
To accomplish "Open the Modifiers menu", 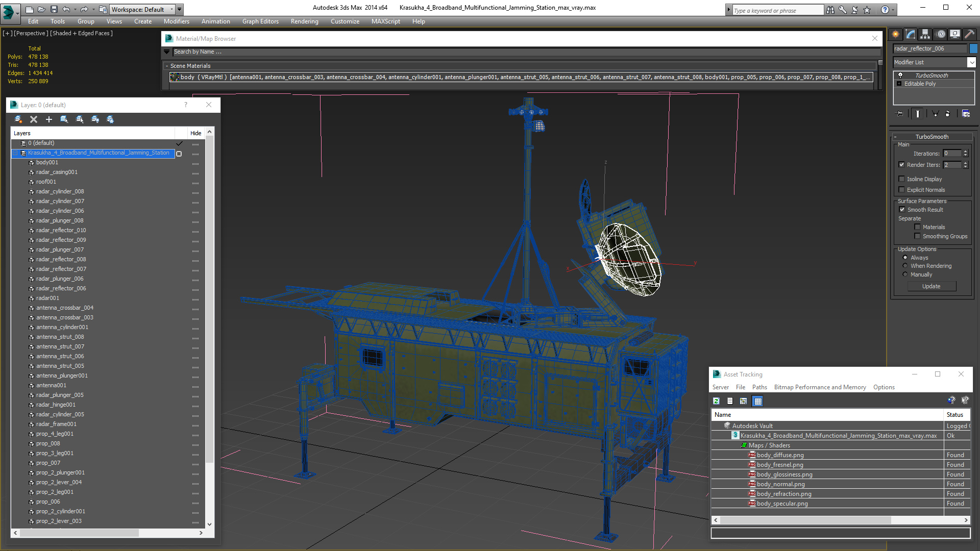I will (x=176, y=21).
